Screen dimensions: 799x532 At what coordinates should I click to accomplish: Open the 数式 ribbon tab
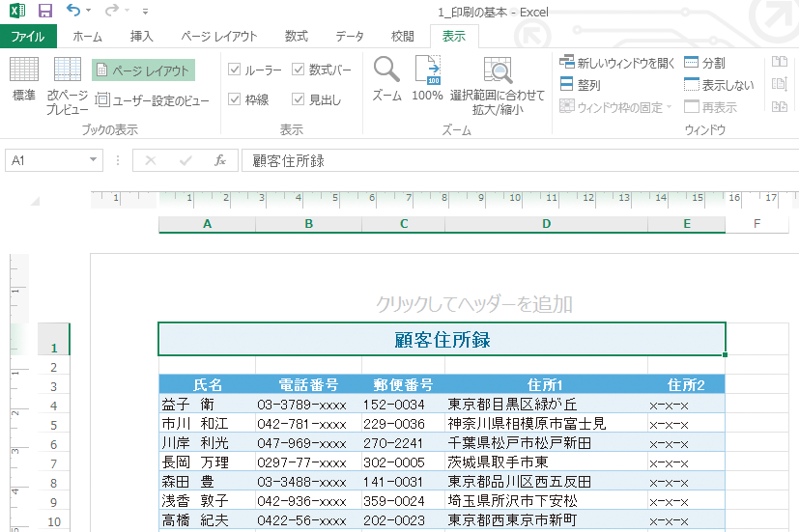[296, 36]
